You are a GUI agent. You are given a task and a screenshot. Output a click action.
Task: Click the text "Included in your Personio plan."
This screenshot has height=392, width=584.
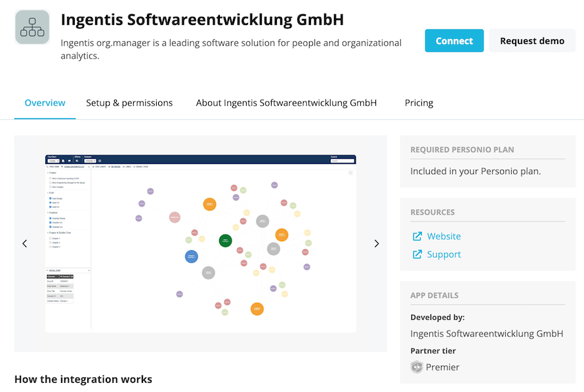coord(475,171)
